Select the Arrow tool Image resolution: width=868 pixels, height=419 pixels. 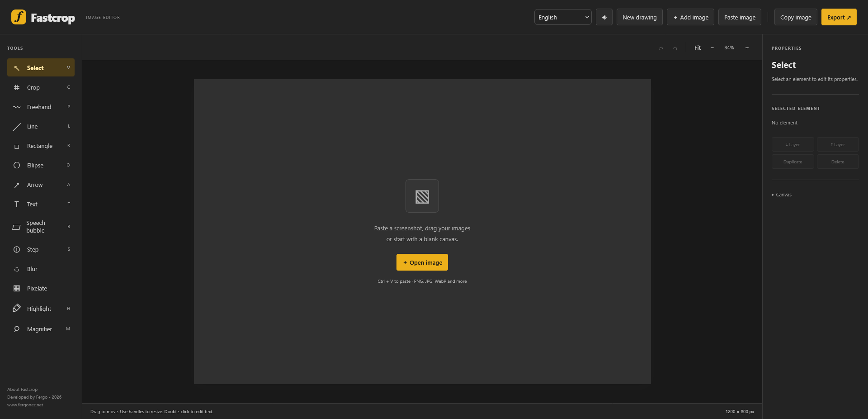(41, 185)
